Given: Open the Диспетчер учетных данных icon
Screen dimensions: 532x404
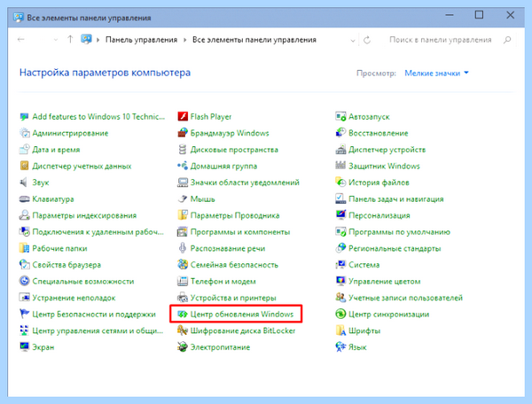Looking at the screenshot, I should (x=25, y=166).
